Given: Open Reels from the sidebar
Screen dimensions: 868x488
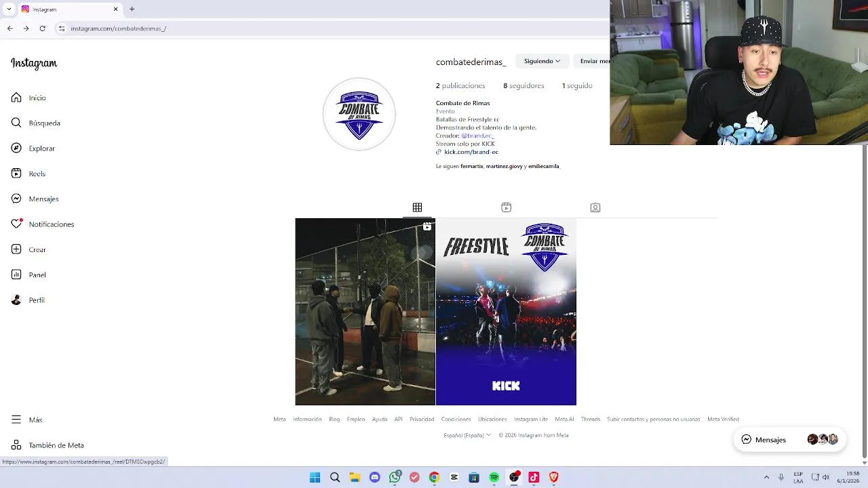Looking at the screenshot, I should coord(28,174).
